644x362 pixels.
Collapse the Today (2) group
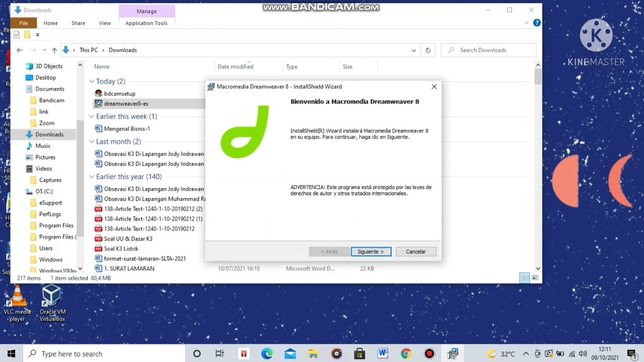point(92,81)
